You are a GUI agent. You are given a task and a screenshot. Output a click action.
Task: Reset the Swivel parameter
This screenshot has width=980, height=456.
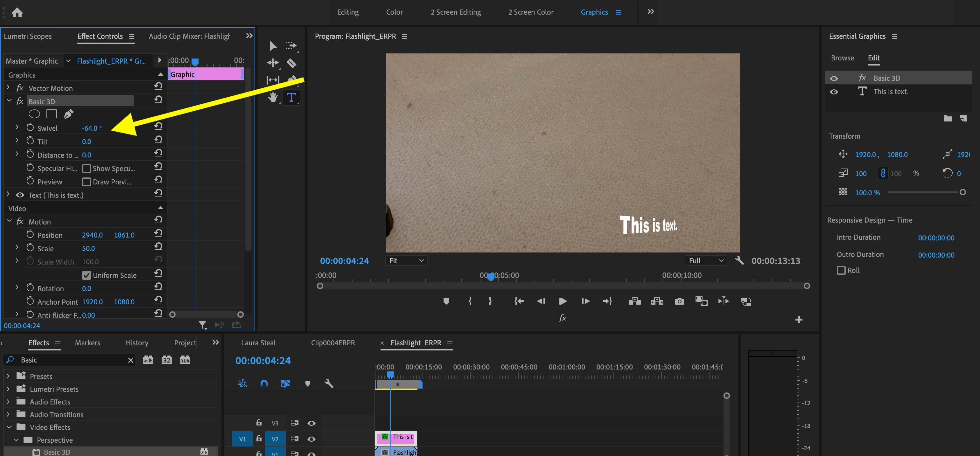(x=158, y=126)
